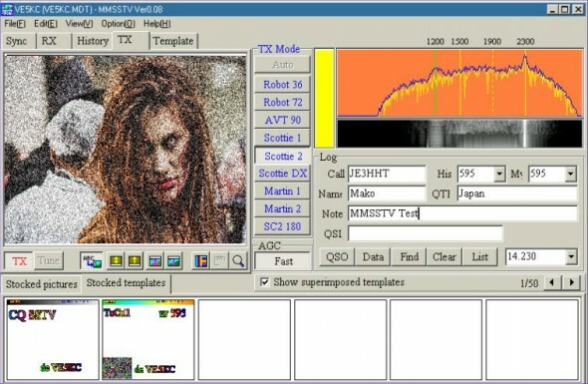This screenshot has height=384, width=588.
Task: Toggle the AGC Fast button
Action: [x=283, y=261]
